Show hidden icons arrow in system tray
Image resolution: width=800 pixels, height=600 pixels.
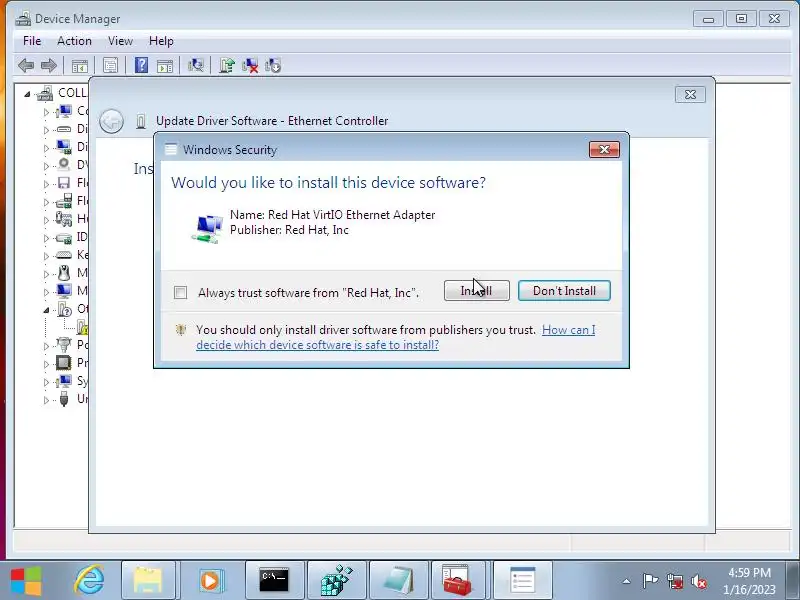click(627, 581)
